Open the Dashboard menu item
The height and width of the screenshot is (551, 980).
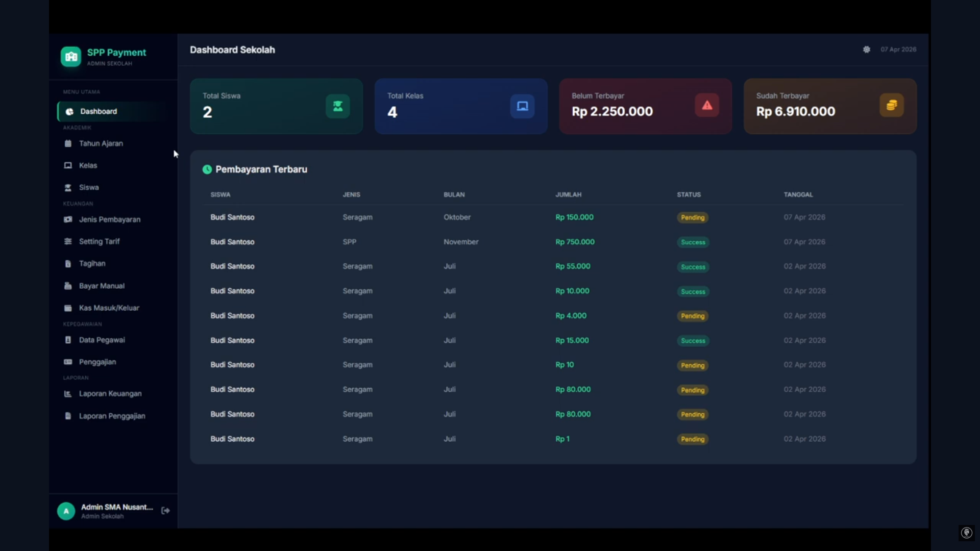click(113, 111)
